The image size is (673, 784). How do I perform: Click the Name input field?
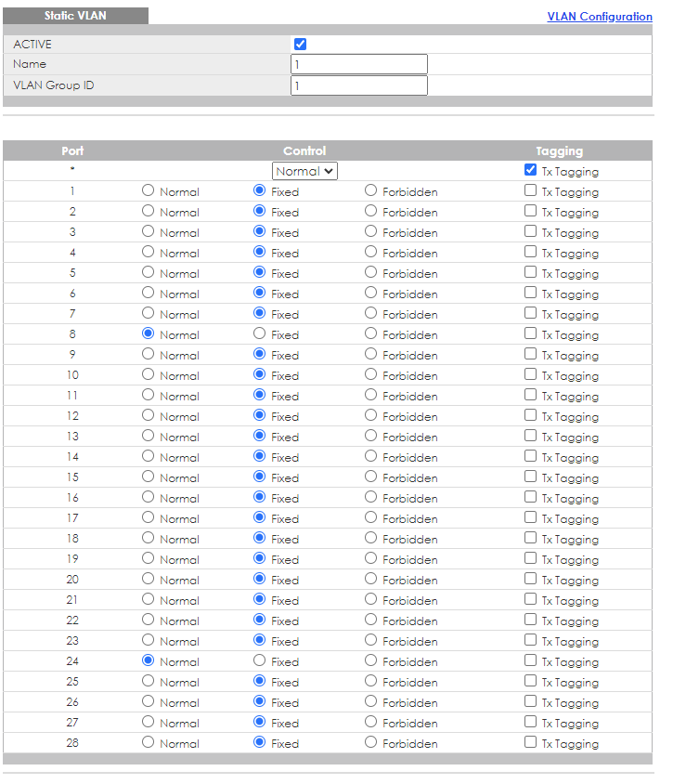(358, 64)
